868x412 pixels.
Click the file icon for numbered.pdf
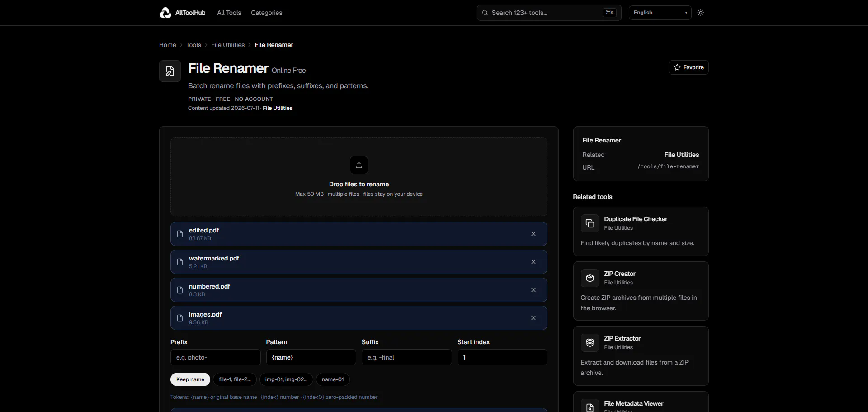[x=180, y=290]
